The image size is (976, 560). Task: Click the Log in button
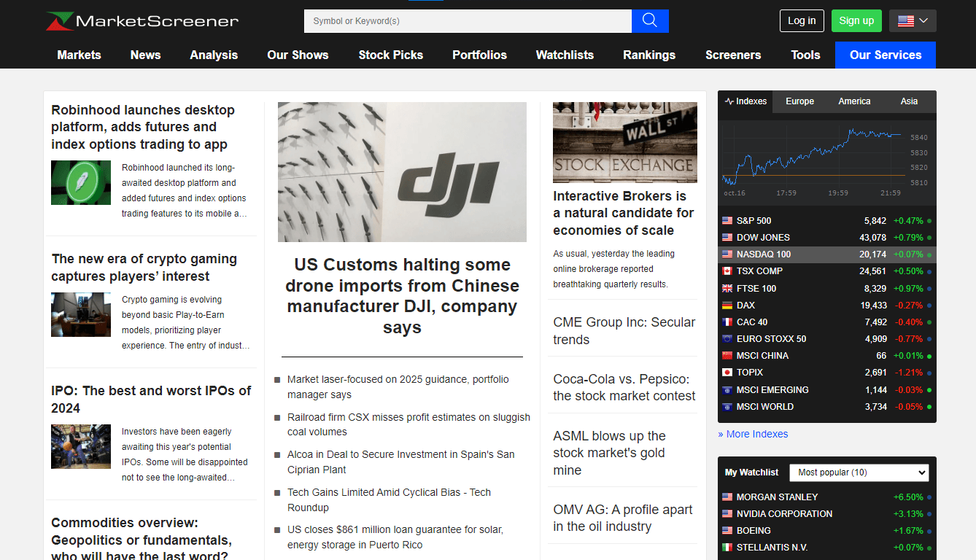(802, 20)
